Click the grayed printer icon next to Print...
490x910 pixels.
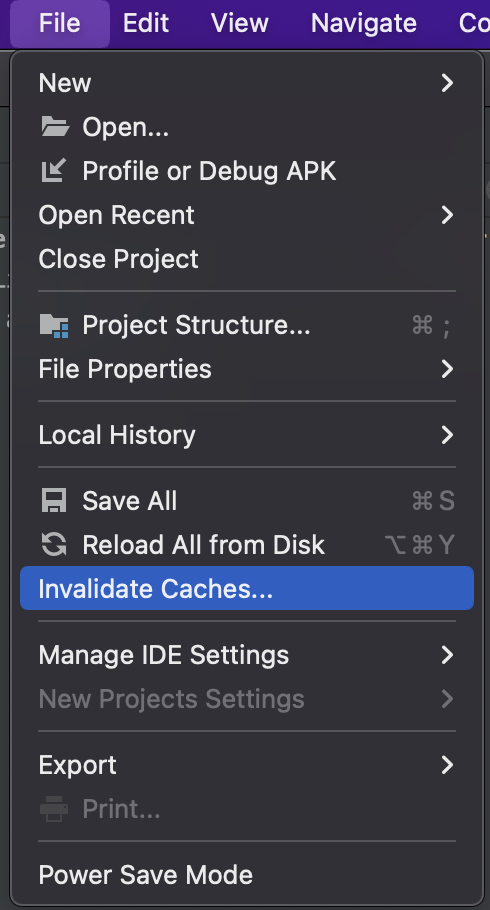tap(54, 808)
